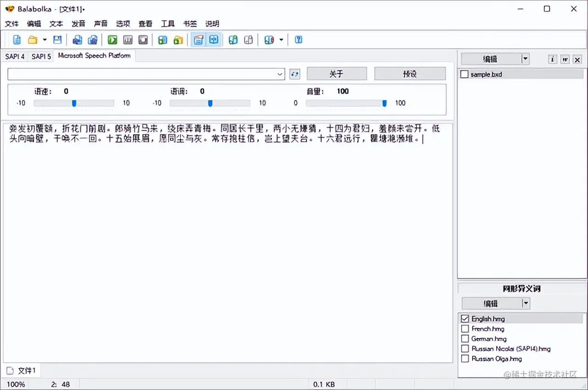Image resolution: width=588 pixels, height=390 pixels.
Task: Open the 查看 menu
Action: 145,23
